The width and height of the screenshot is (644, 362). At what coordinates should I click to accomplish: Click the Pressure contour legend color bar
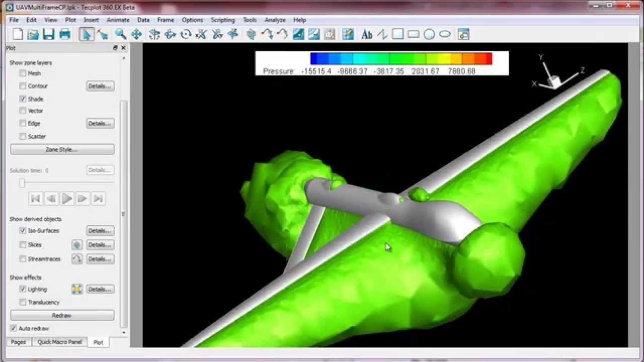tap(401, 59)
